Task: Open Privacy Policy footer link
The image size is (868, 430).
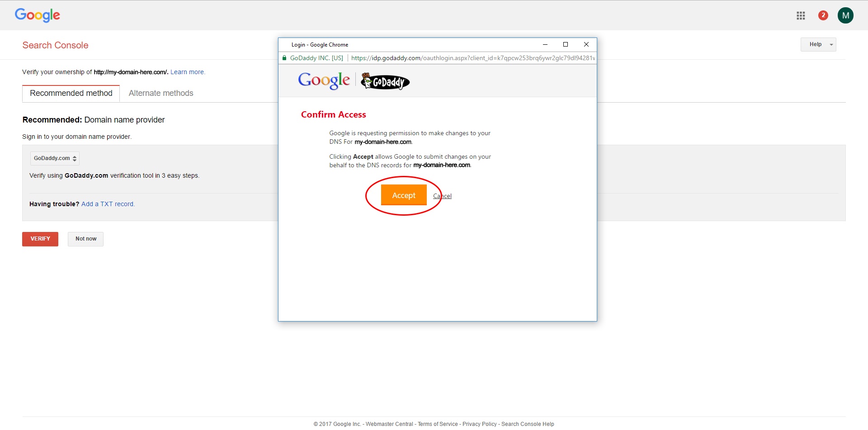Action: (x=480, y=424)
